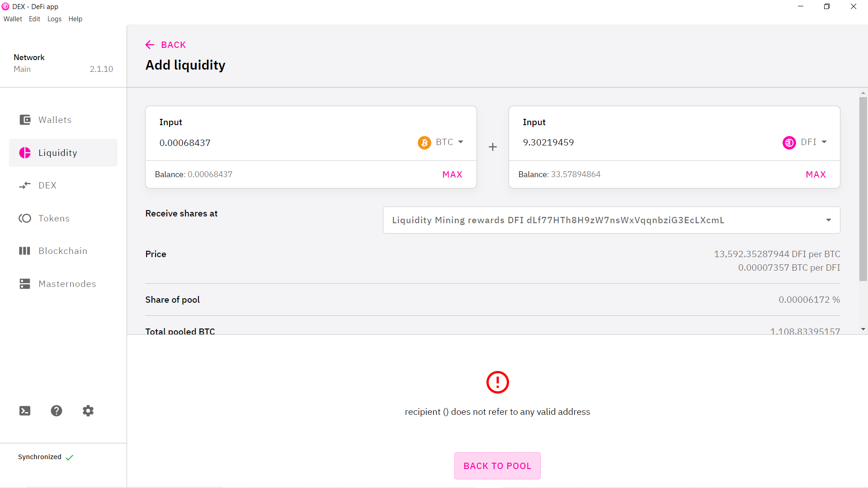Open the Logs menu

tap(54, 19)
